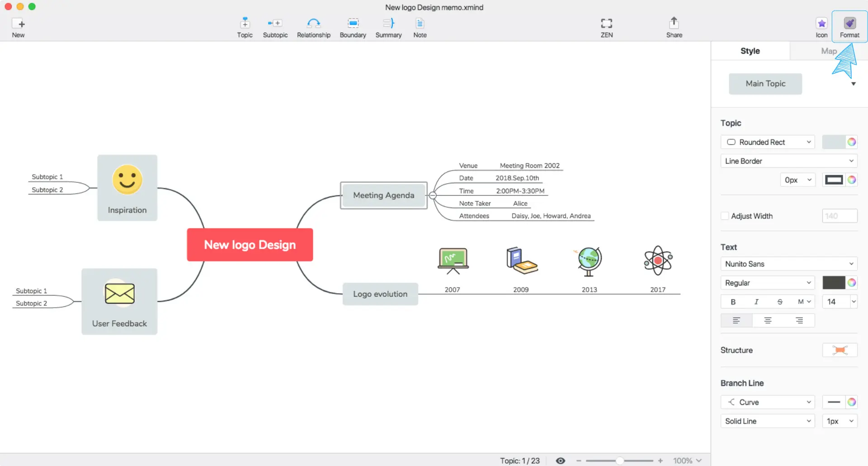Open the Solid Line style dropdown
The width and height of the screenshot is (868, 466).
point(768,421)
